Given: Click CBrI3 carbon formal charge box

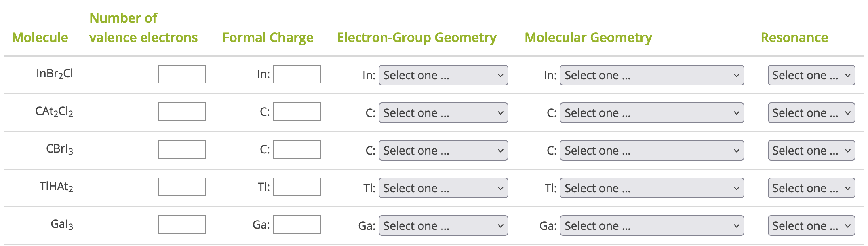Looking at the screenshot, I should pyautogui.click(x=297, y=149).
